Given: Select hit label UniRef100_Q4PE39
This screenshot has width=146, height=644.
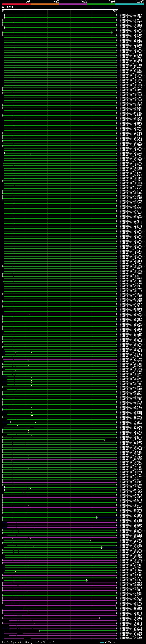Looking at the screenshot, I should (131, 27).
